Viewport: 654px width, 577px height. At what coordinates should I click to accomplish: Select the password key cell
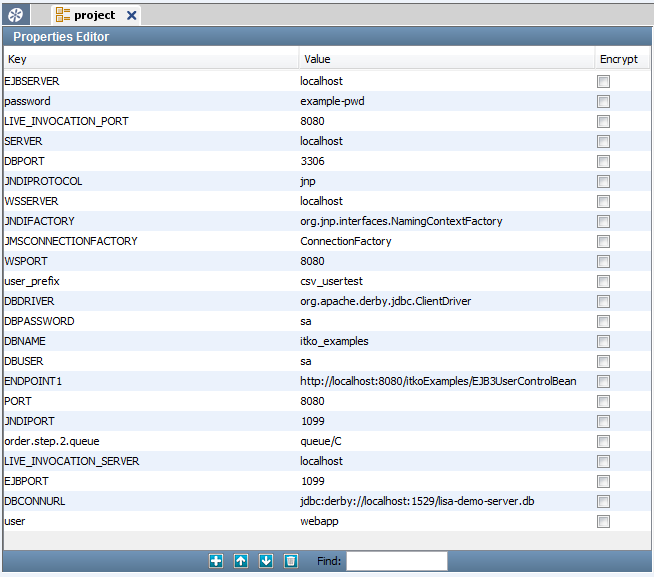[x=151, y=101]
